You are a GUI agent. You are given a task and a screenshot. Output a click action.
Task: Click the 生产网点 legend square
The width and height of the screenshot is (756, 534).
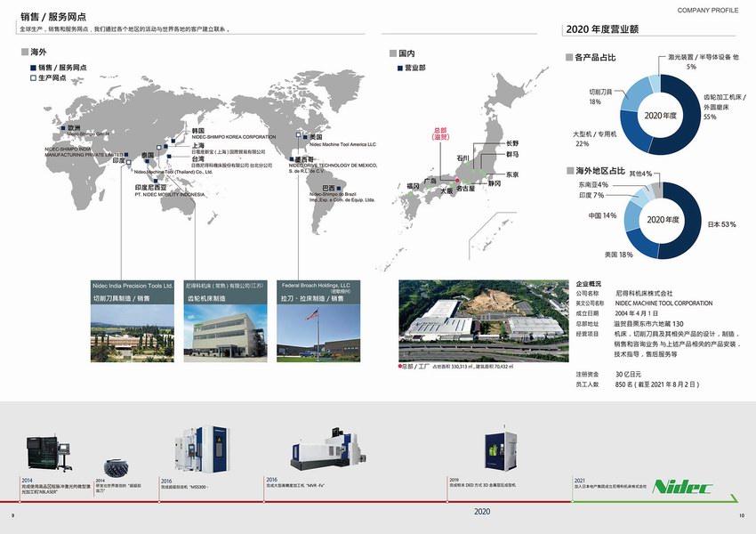pyautogui.click(x=33, y=77)
